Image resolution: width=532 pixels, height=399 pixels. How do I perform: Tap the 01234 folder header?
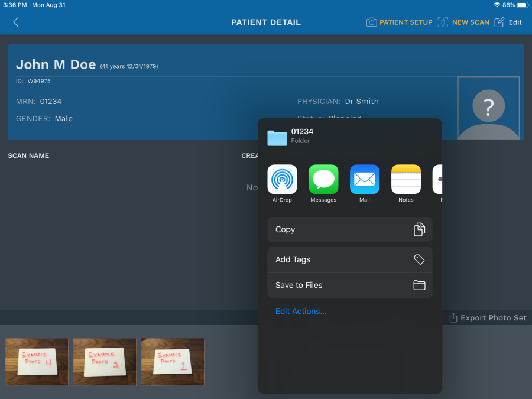[x=301, y=136]
